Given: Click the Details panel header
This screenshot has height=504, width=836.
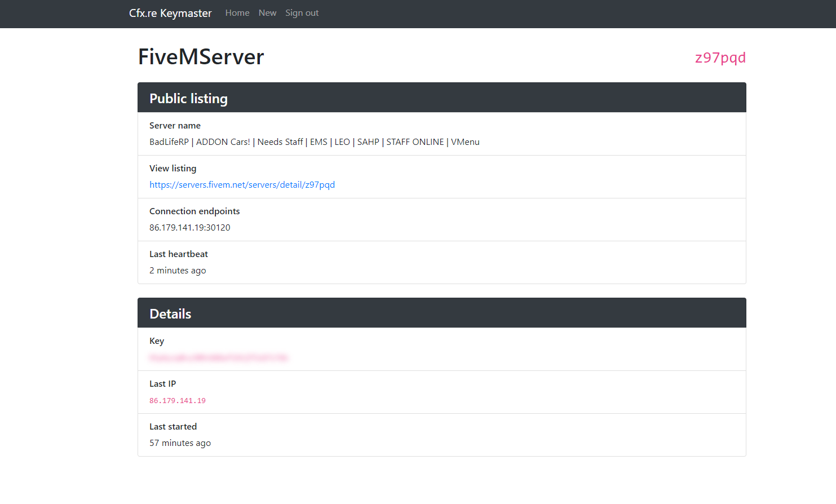Looking at the screenshot, I should pos(170,313).
